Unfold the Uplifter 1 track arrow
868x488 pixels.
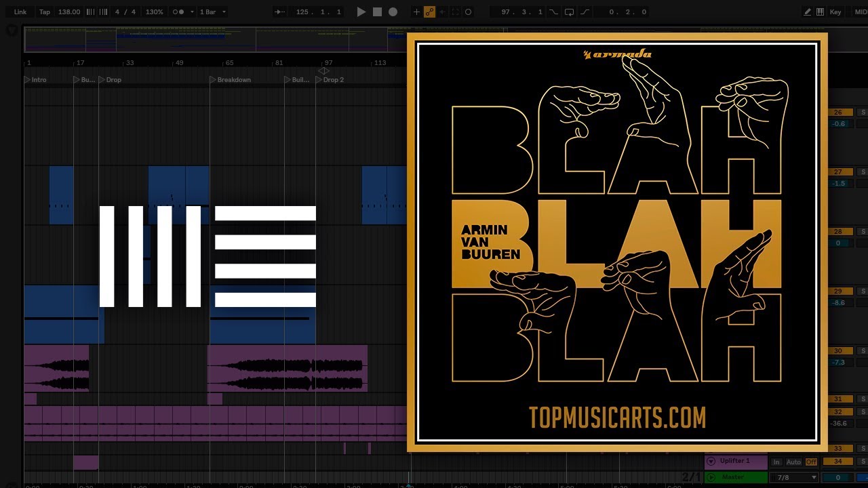coord(711,462)
